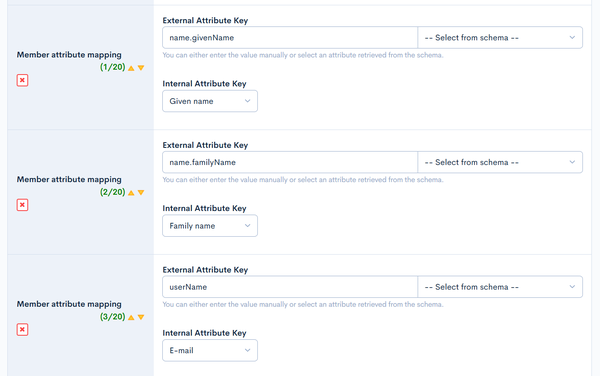Open schema dropdown beside userName

500,287
